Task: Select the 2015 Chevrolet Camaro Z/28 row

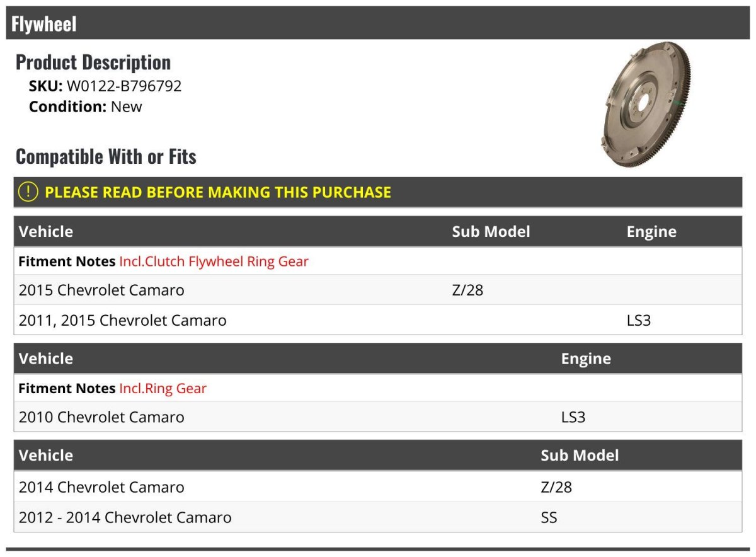Action: 378,290
